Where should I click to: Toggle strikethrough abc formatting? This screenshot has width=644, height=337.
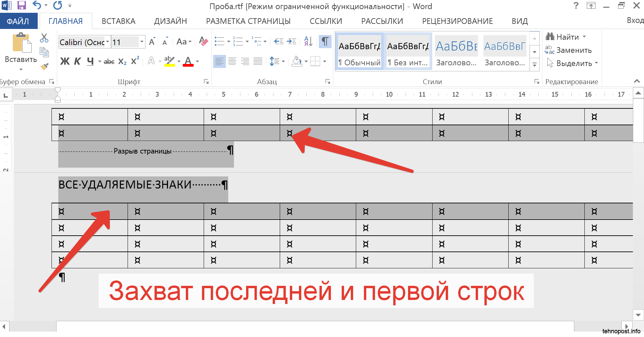coord(109,61)
